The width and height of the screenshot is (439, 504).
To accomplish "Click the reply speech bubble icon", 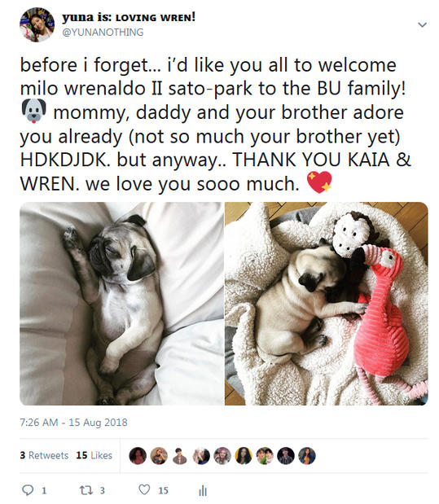I will (x=28, y=490).
